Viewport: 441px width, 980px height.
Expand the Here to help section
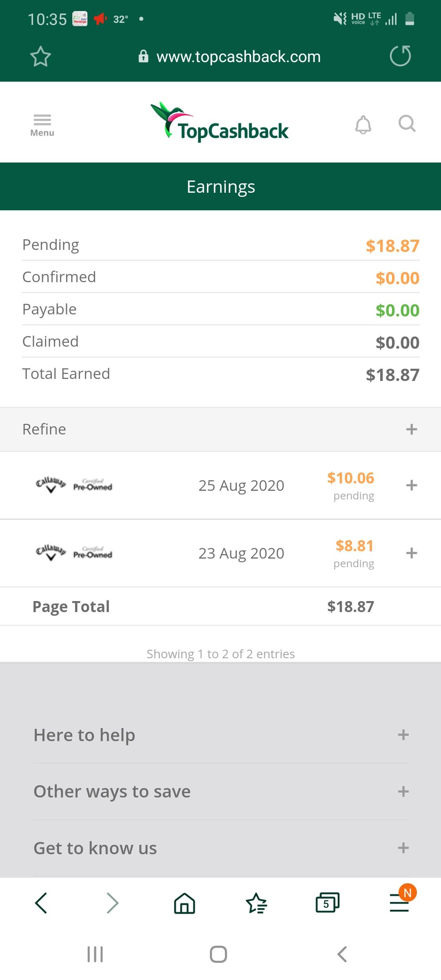point(403,735)
